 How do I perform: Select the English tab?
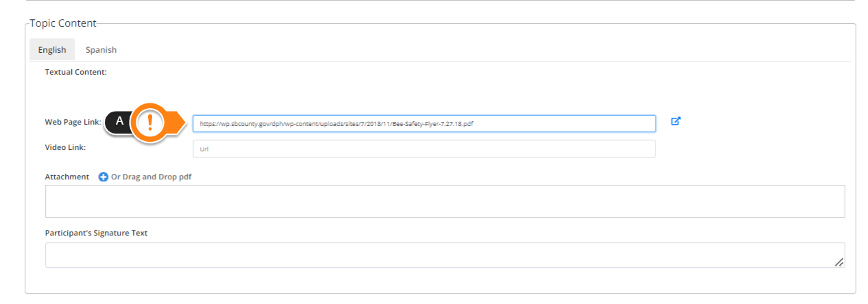[52, 50]
